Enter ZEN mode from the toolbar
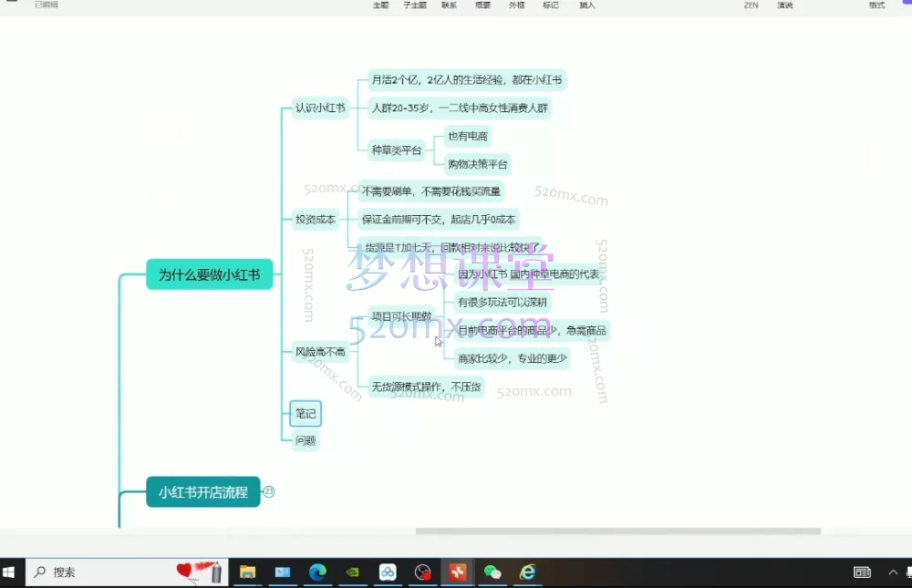Screen dimensions: 912x588 point(751,5)
